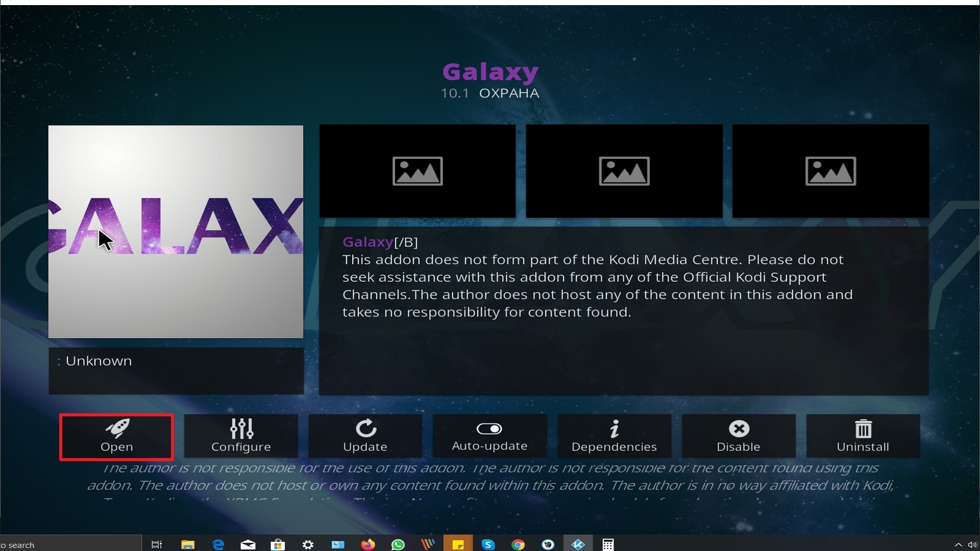Viewport: 980px width, 551px height.
Task: Open the Galaxy addon
Action: (116, 437)
